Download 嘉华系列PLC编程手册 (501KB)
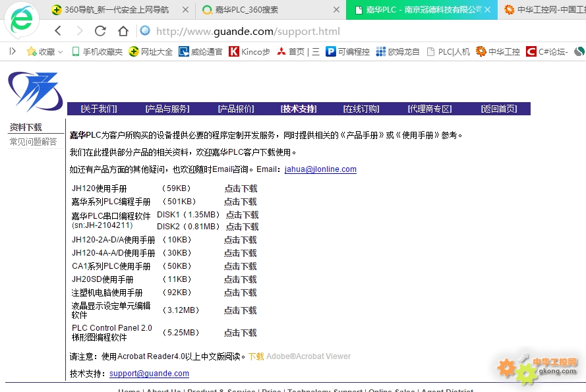 click(241, 202)
